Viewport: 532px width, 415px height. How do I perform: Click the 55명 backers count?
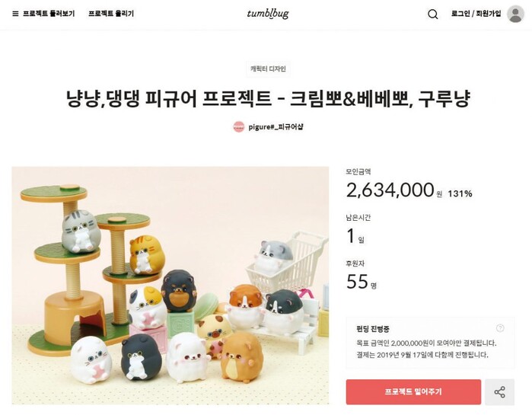(362, 282)
